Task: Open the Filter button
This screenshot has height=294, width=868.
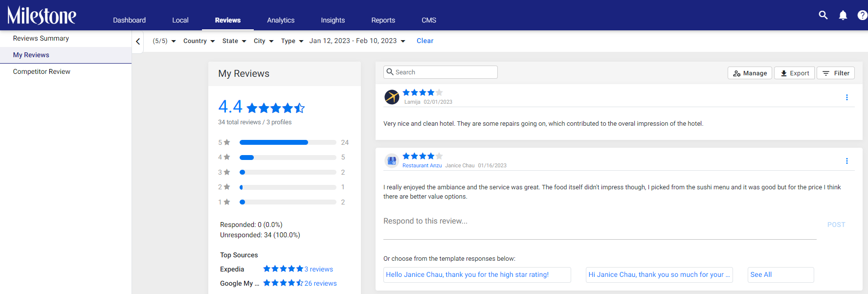Action: click(x=836, y=73)
